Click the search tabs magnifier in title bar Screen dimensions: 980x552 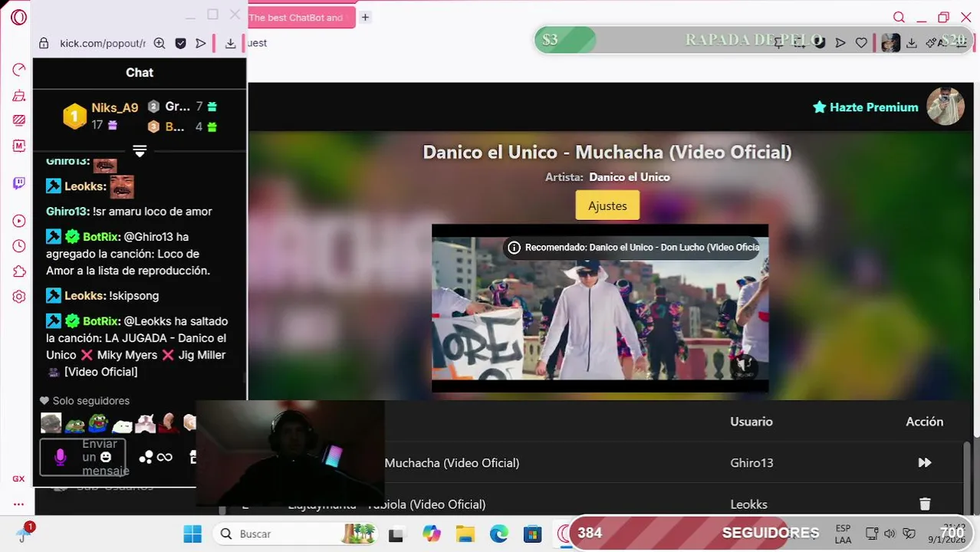tap(899, 18)
